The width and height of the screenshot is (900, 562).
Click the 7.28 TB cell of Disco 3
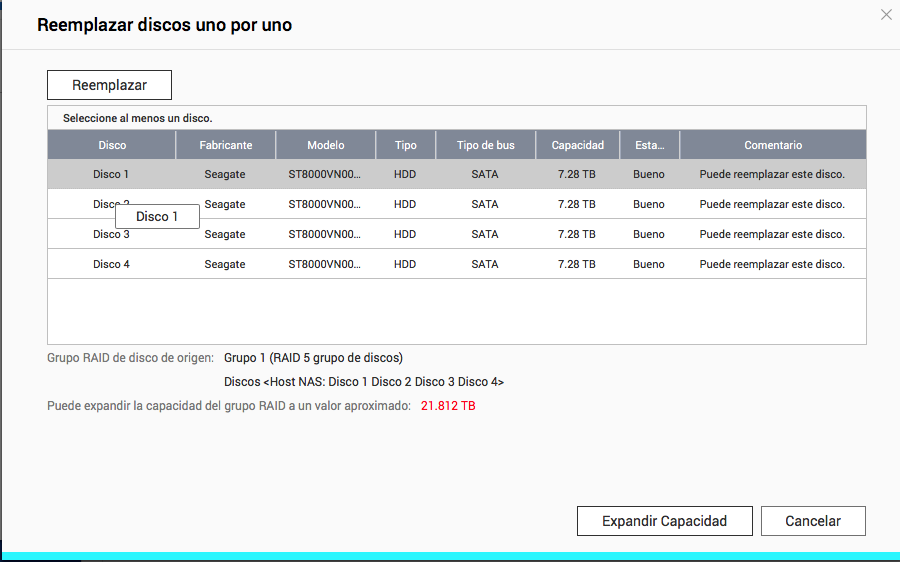pyautogui.click(x=577, y=234)
